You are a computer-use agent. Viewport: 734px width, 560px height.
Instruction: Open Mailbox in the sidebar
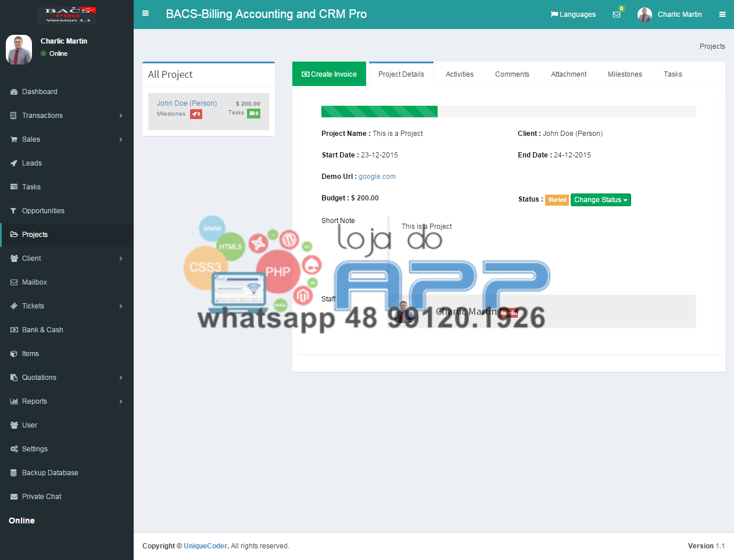coord(34,282)
